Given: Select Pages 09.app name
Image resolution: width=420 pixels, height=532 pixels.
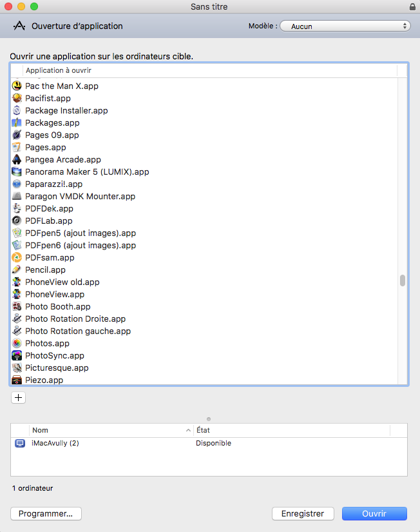Looking at the screenshot, I should click(52, 135).
